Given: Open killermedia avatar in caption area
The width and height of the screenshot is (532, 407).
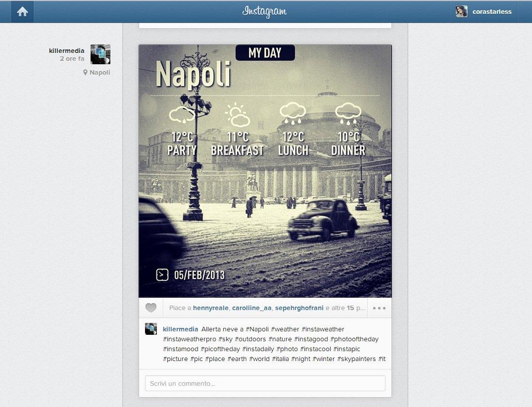Looking at the screenshot, I should coord(151,329).
